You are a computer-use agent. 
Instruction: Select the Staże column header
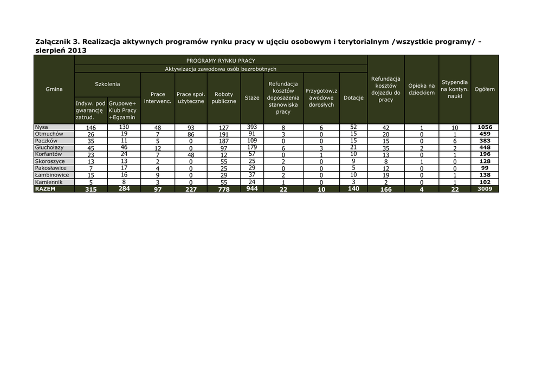coord(252,97)
